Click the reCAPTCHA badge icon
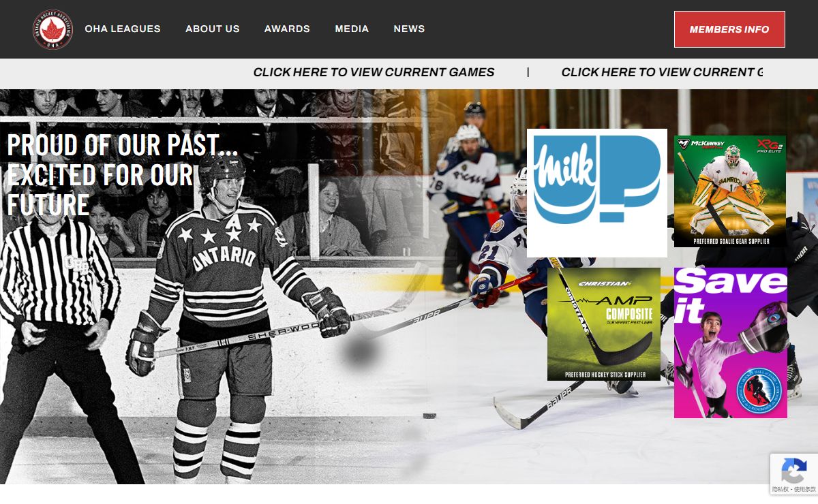 [794, 471]
